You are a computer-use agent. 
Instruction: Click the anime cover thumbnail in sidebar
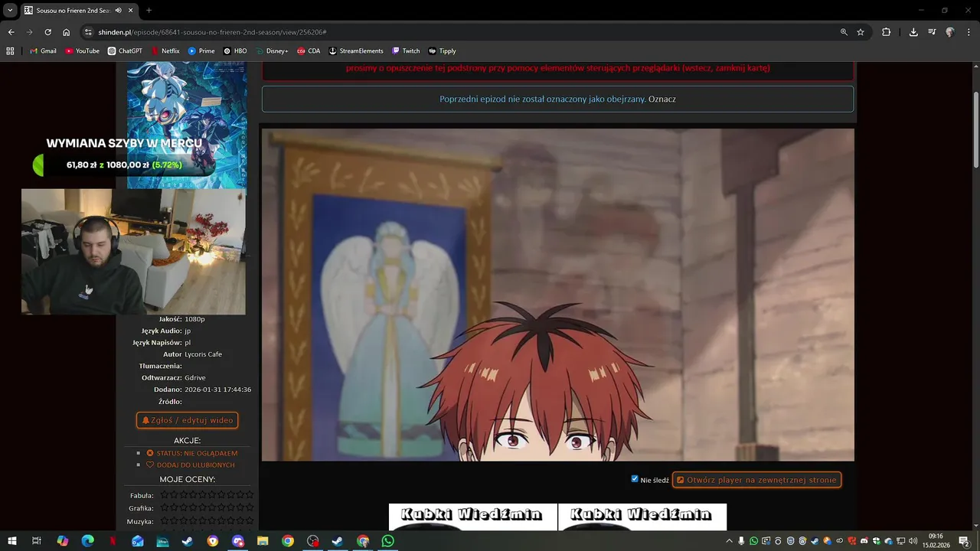[187, 126]
